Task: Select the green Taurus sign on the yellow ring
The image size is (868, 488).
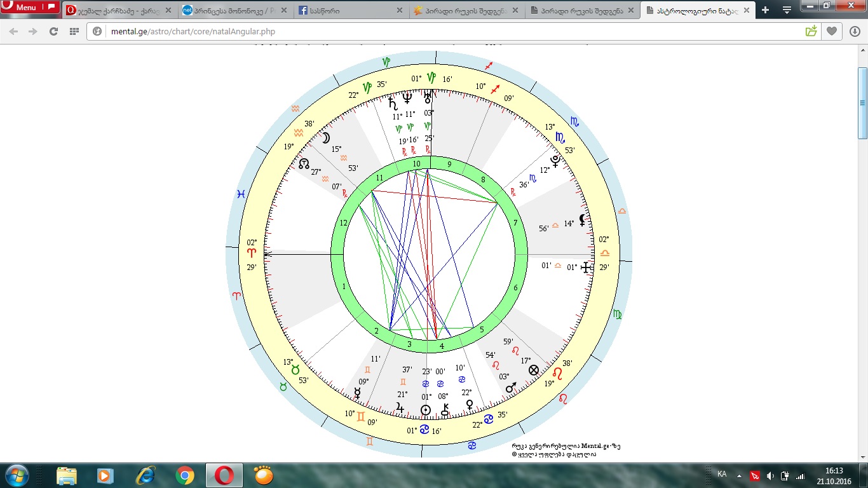Action: (295, 370)
